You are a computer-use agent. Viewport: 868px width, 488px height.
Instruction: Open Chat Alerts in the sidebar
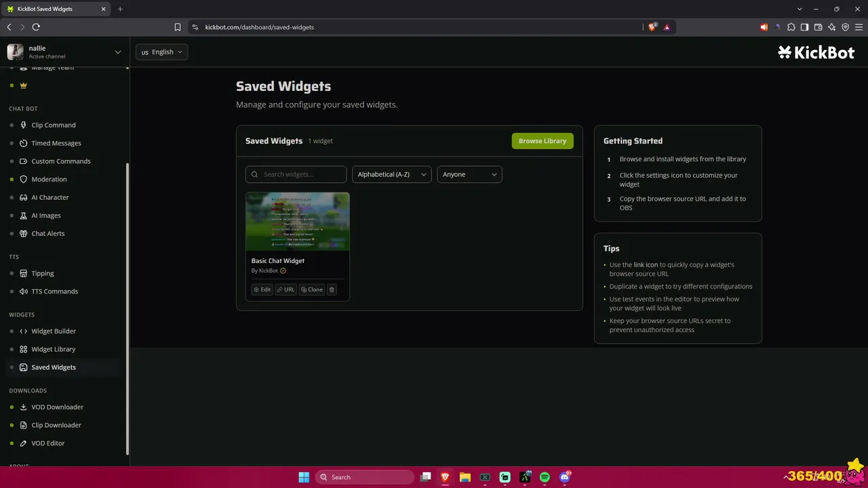point(48,233)
